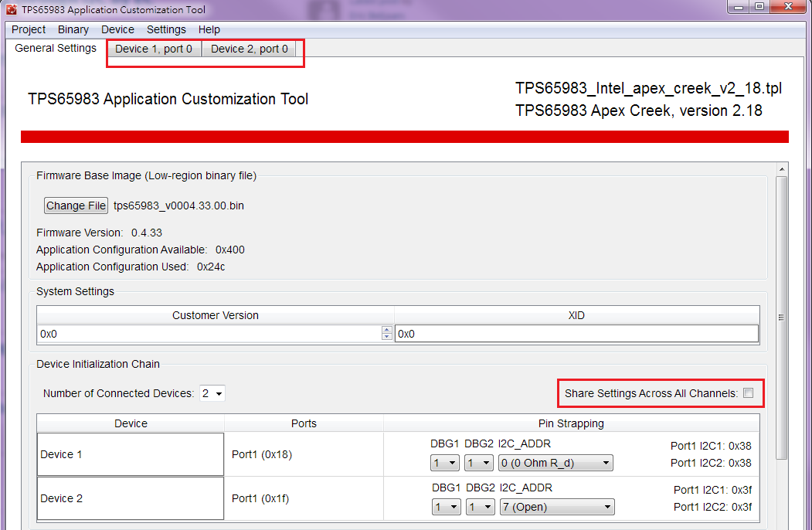Click the XID input field
Screen dimensions: 812x530
576,334
